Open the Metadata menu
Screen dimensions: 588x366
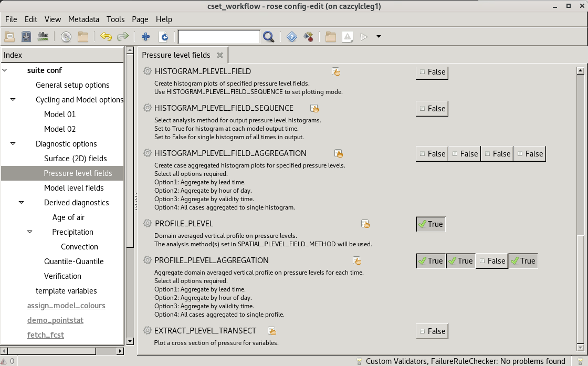click(83, 19)
